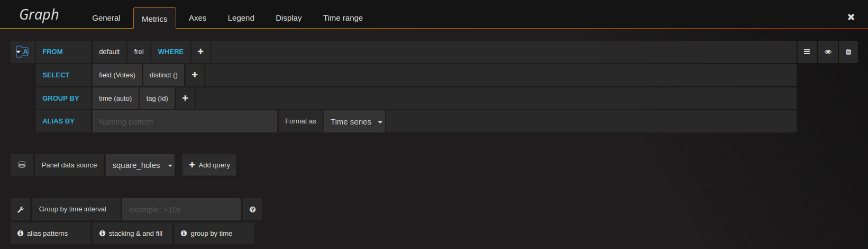Image resolution: width=868 pixels, height=249 pixels.
Task: Add a GROUP BY clause with plus icon
Action: [185, 99]
